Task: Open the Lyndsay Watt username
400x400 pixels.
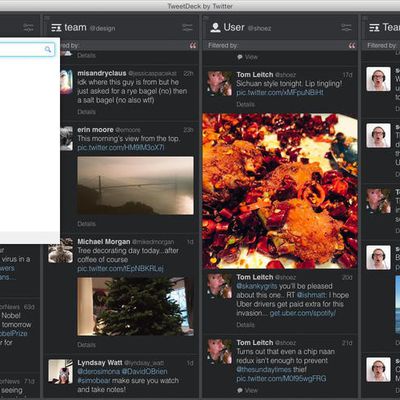Action: tap(100, 362)
